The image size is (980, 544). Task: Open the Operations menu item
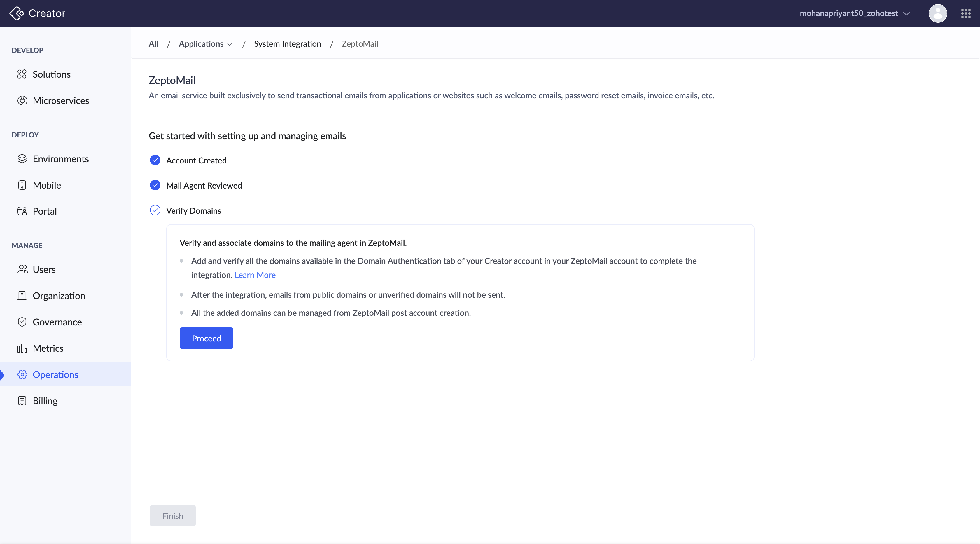(55, 375)
